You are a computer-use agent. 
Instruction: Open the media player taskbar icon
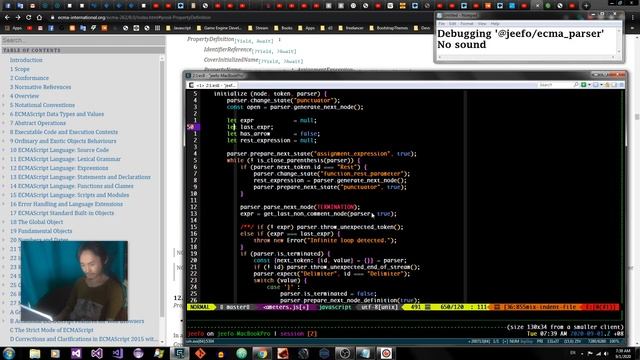[x=55, y=353]
